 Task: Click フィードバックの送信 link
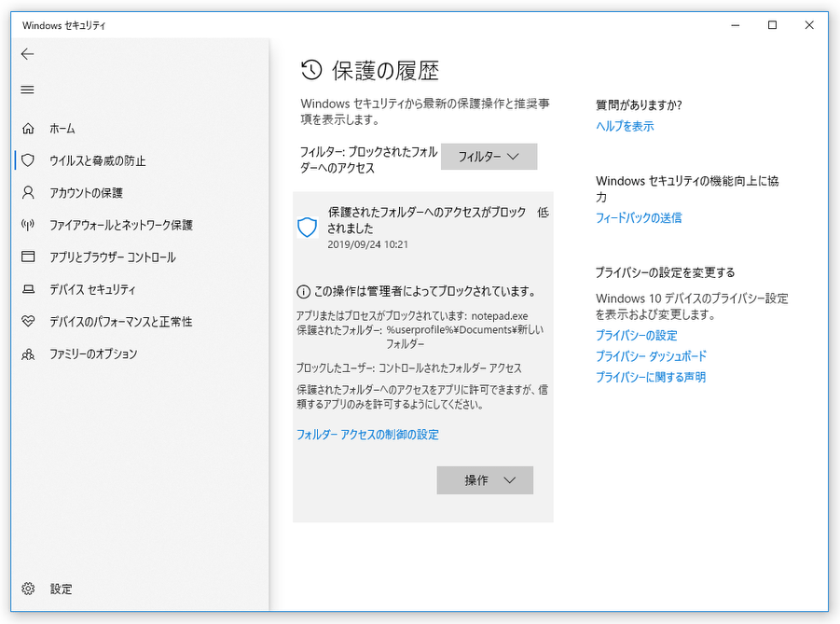(639, 217)
